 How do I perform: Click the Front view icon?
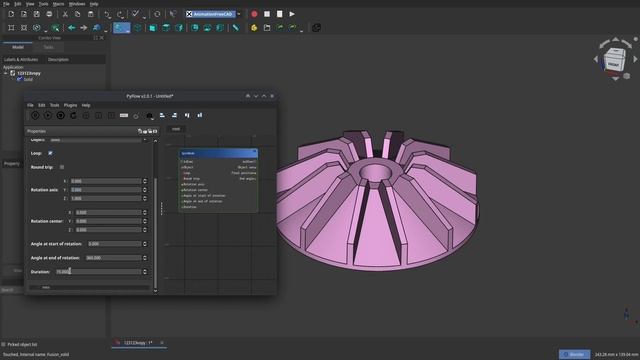pos(152,28)
